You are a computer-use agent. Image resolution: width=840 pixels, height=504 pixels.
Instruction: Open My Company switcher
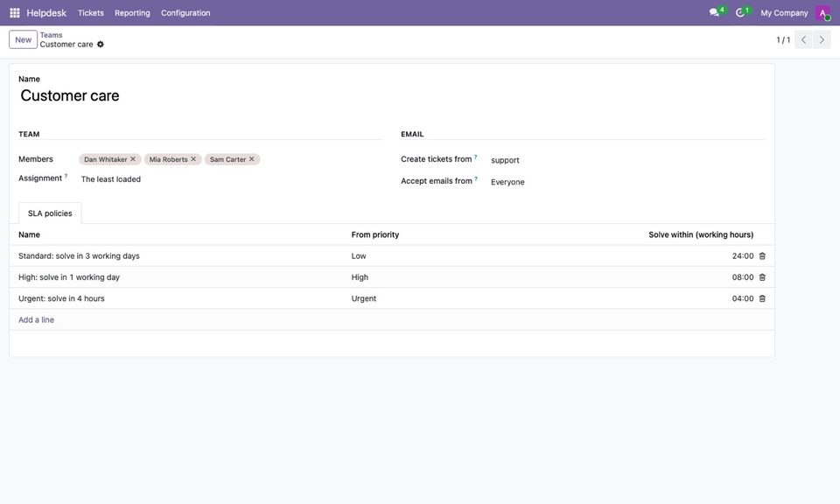pyautogui.click(x=784, y=13)
